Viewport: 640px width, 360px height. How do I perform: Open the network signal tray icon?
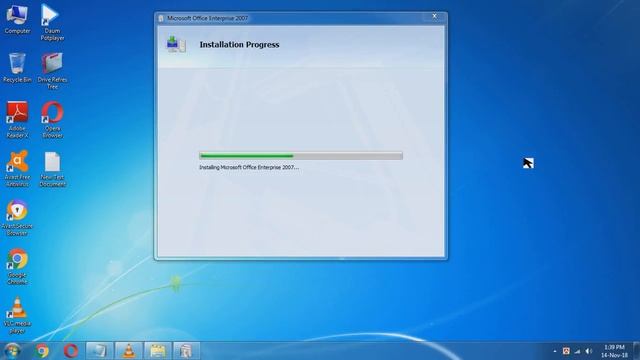pos(577,351)
